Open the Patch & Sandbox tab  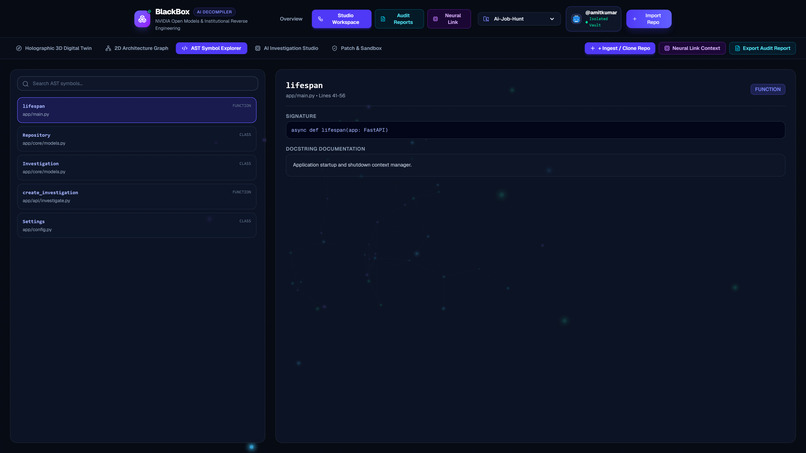coord(357,48)
